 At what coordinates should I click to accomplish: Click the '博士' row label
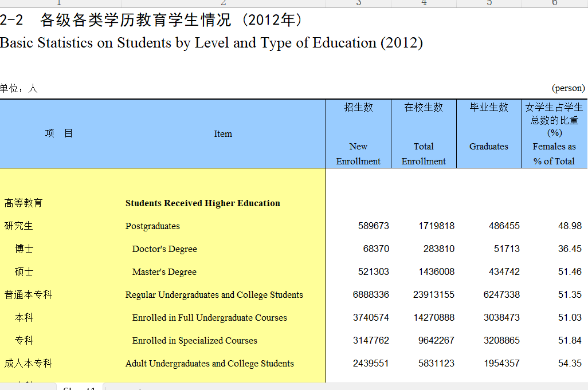[x=24, y=249]
